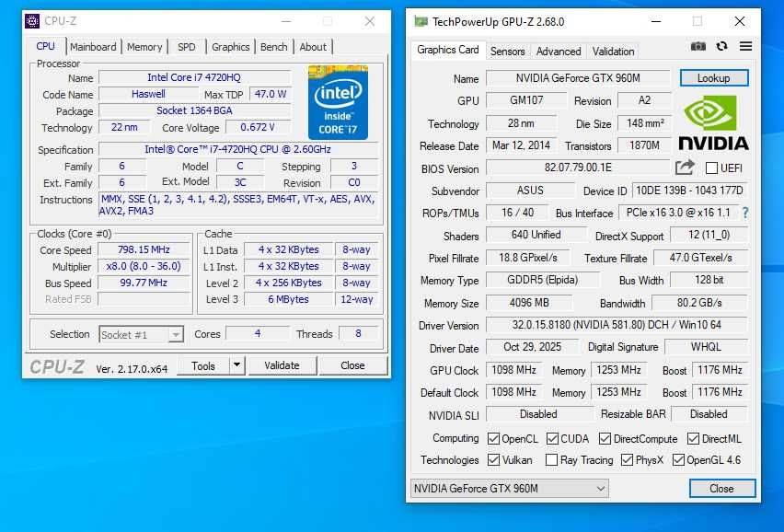784x532 pixels.
Task: Click the GPU-Z screenshot camera icon
Action: [698, 47]
